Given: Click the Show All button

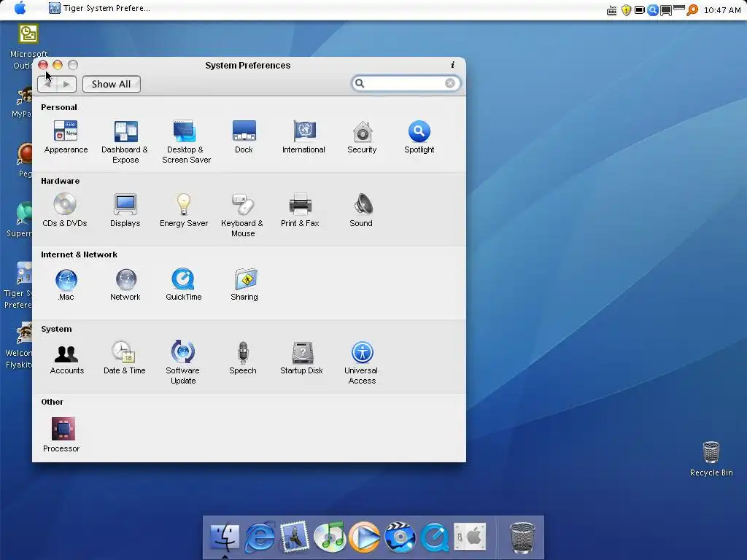Looking at the screenshot, I should 112,85.
